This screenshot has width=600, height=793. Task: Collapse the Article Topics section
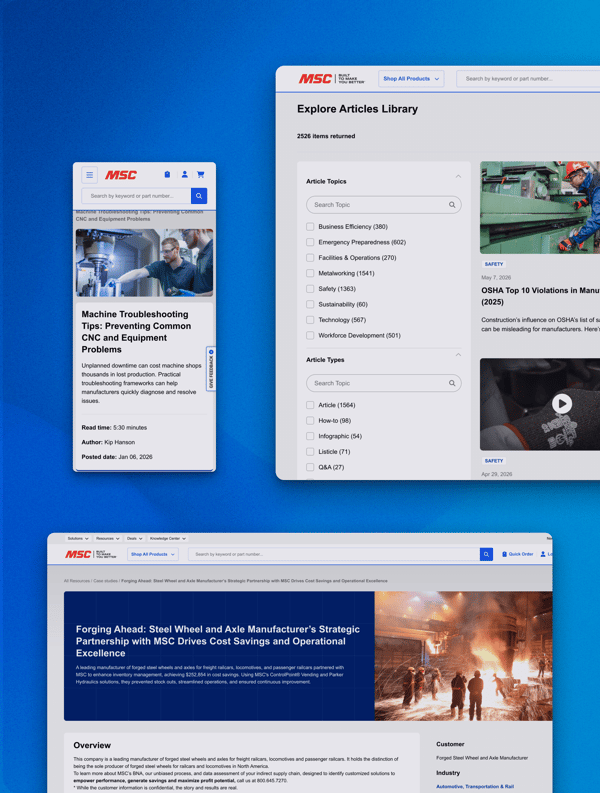(458, 177)
